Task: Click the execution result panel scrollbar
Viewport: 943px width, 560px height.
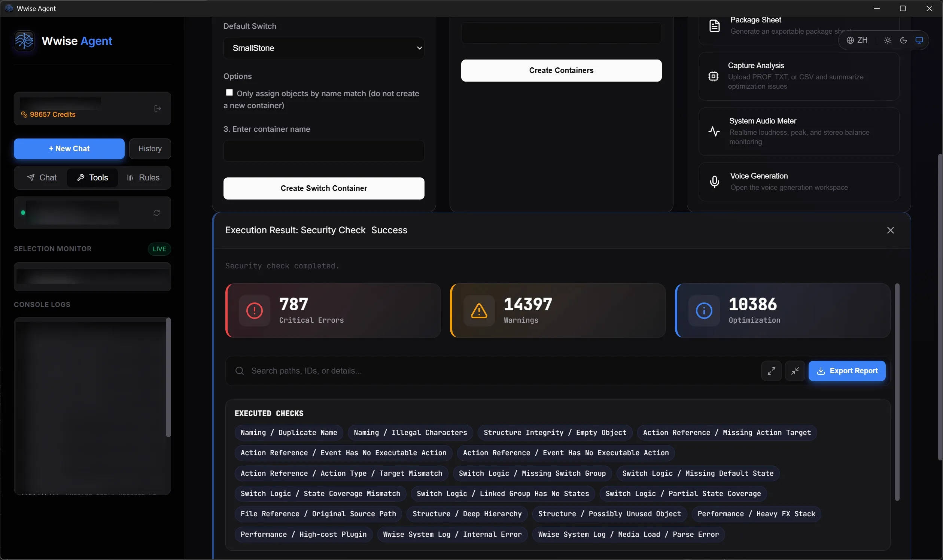Action: (x=897, y=392)
